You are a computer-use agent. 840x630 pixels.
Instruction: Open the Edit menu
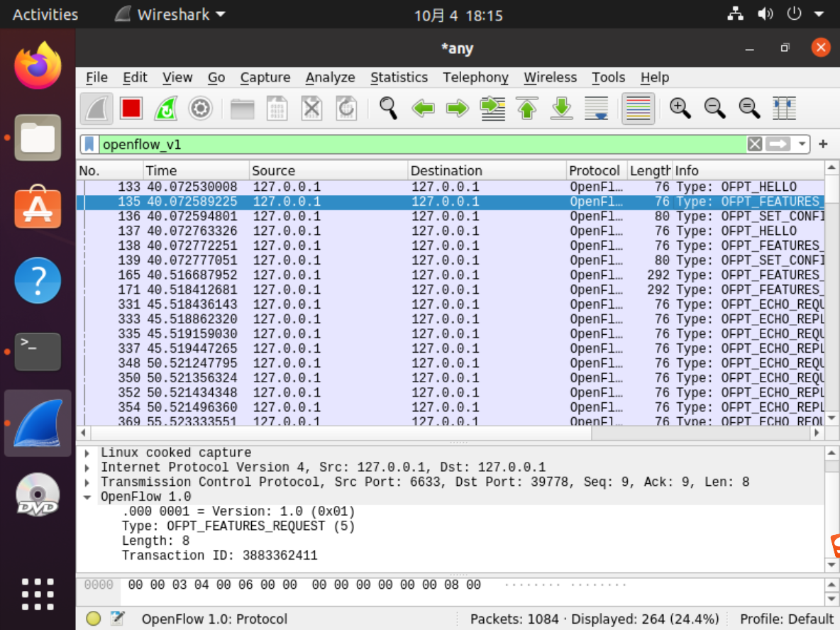tap(135, 77)
